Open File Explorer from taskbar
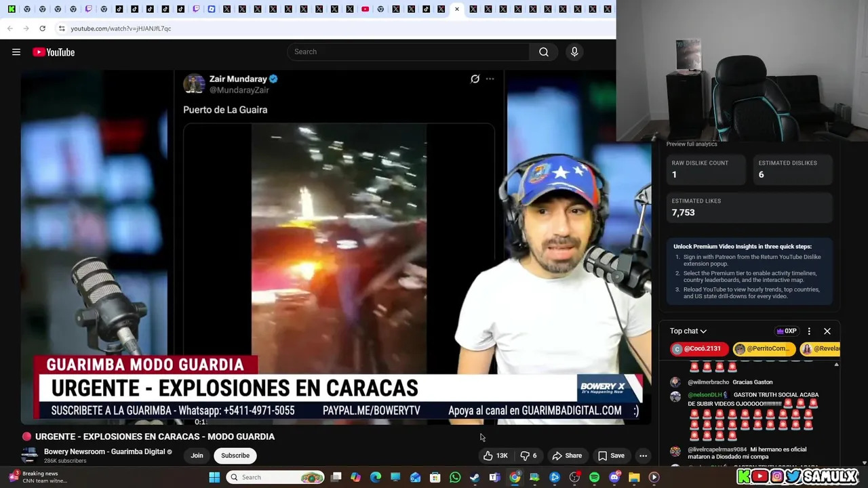The width and height of the screenshot is (868, 488). [634, 477]
